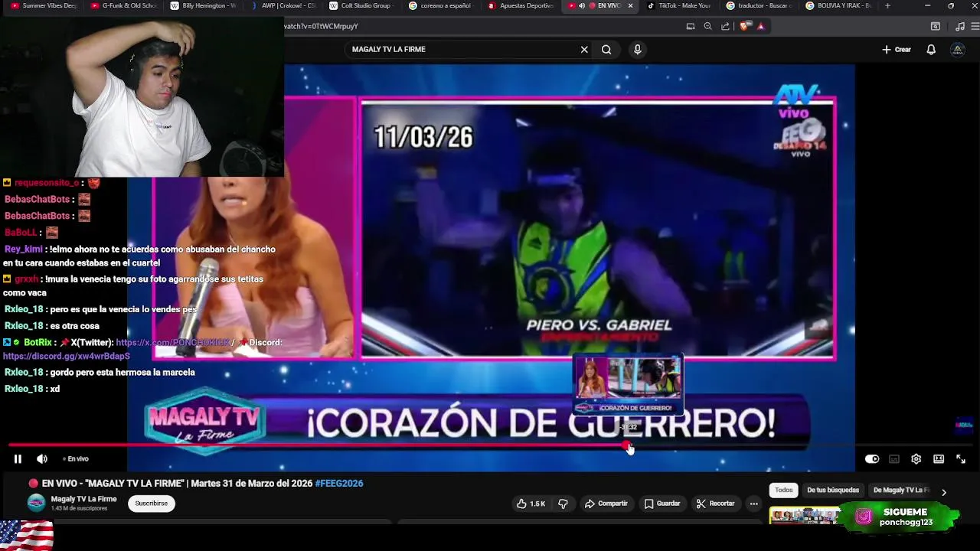980x551 pixels.
Task: Open the Recortar clip tool
Action: pyautogui.click(x=715, y=504)
